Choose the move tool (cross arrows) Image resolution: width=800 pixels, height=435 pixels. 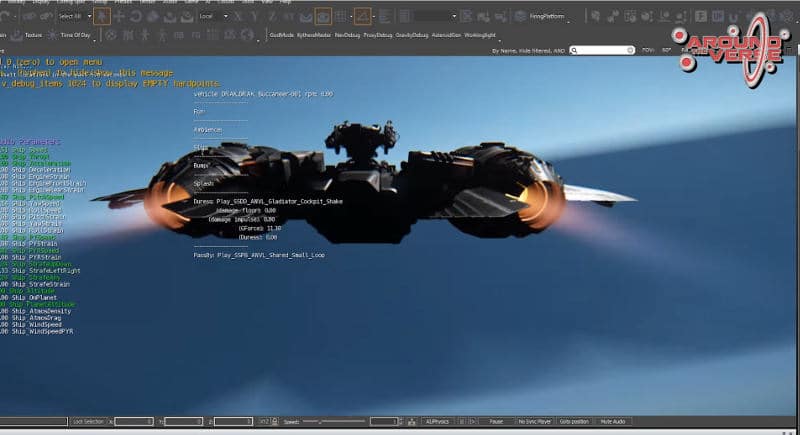pyautogui.click(x=119, y=16)
